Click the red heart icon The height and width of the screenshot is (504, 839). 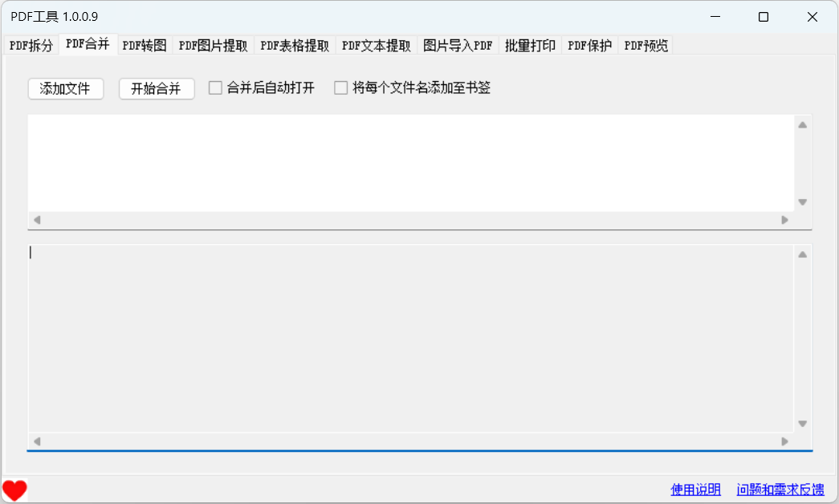(14, 490)
